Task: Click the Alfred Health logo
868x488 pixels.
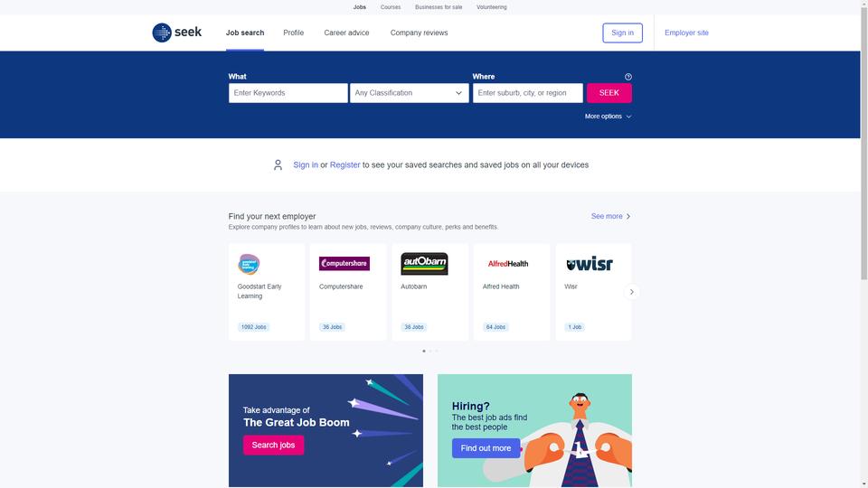Action: [x=507, y=264]
